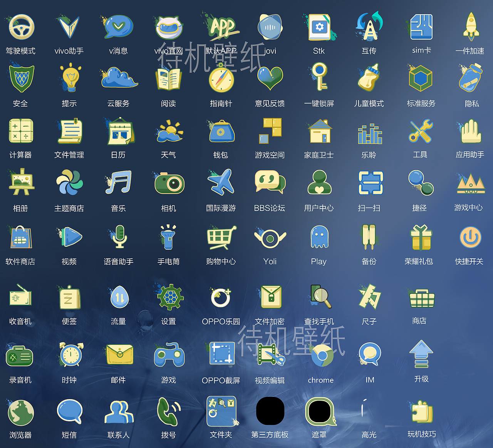Open the 驾驶模式 steering wheel icon
Image resolution: width=493 pixels, height=448 pixels.
pyautogui.click(x=22, y=27)
